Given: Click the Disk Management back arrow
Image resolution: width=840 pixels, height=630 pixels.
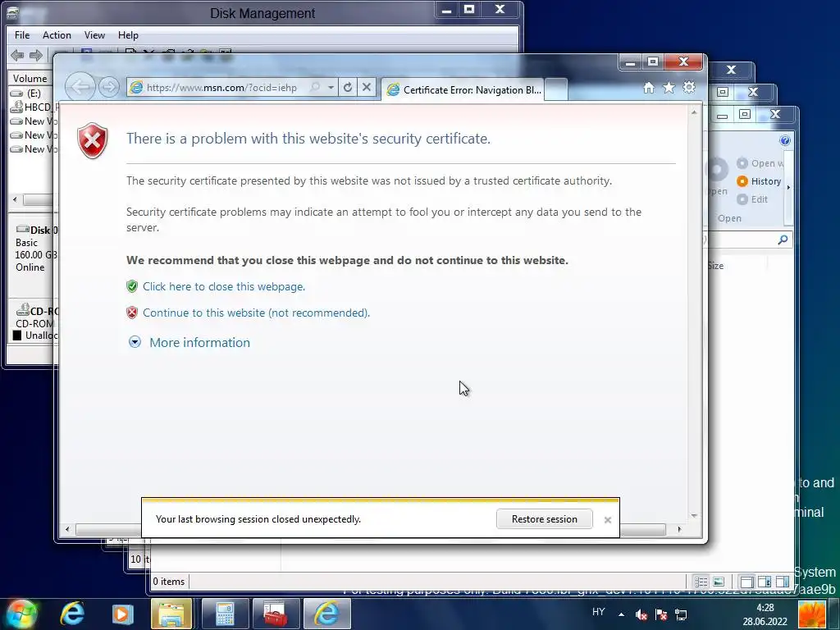Looking at the screenshot, I should (x=17, y=55).
